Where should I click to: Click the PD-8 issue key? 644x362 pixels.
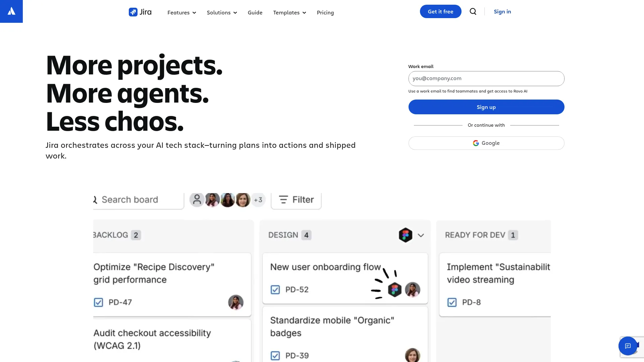click(471, 302)
